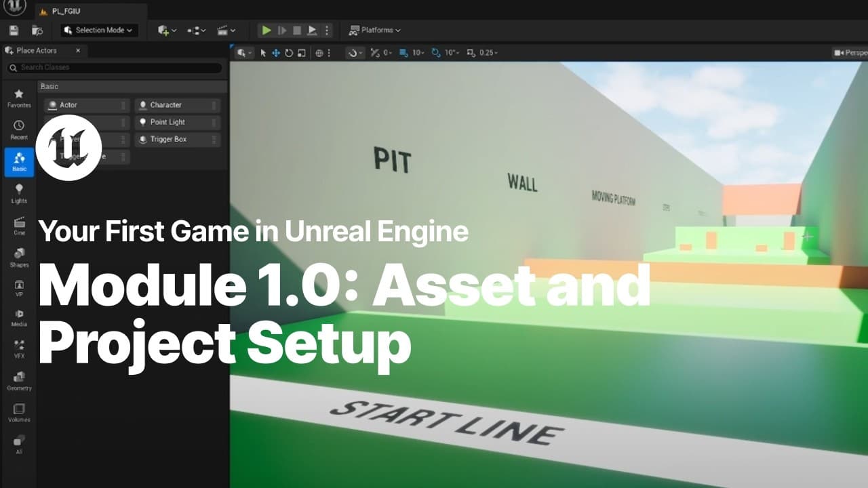The width and height of the screenshot is (868, 488).
Task: Select the Character item in Basic
Action: [178, 105]
